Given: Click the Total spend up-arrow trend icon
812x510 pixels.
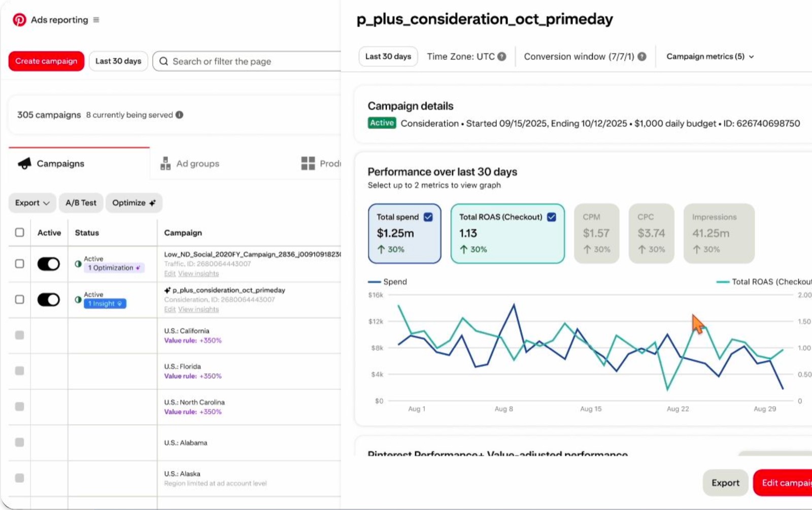Looking at the screenshot, I should click(381, 249).
